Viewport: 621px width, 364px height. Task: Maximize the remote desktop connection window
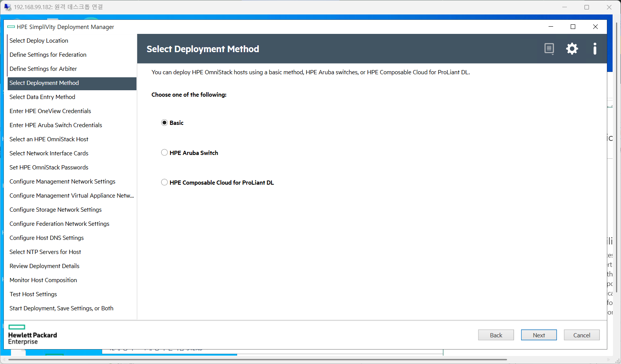click(x=587, y=7)
